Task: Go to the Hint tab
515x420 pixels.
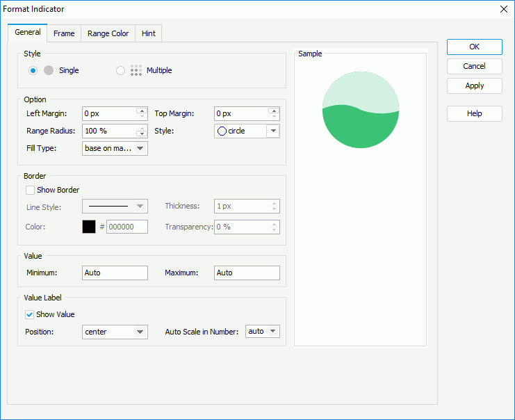Action: click(148, 33)
